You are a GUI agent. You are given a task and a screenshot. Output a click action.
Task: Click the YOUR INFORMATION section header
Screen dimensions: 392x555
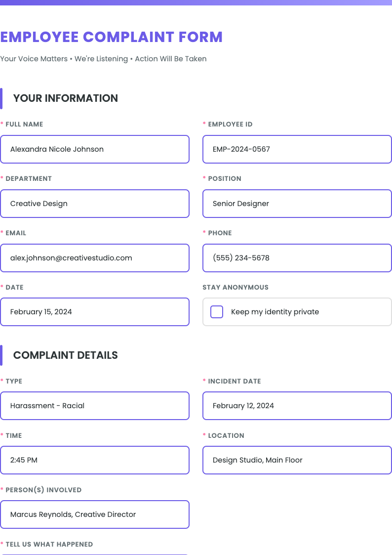(x=66, y=98)
